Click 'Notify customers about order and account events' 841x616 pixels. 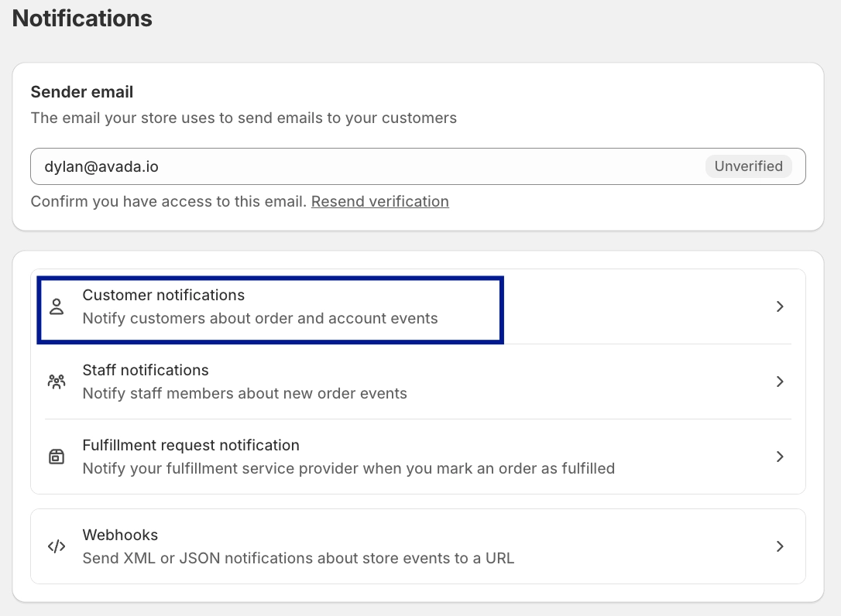260,319
